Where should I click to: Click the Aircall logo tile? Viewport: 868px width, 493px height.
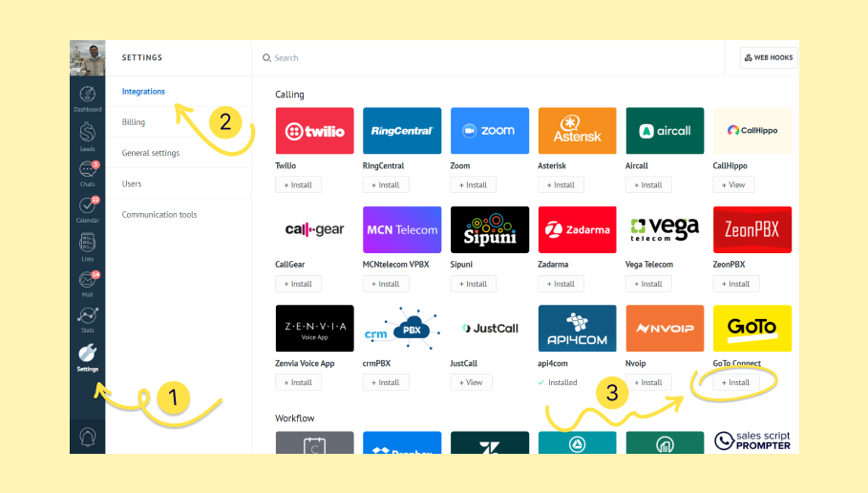coord(665,131)
